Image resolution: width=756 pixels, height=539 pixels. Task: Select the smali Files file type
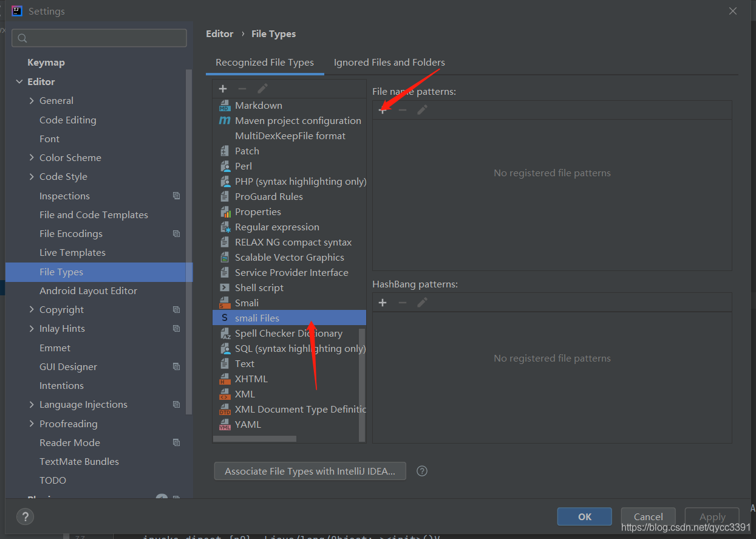click(289, 318)
